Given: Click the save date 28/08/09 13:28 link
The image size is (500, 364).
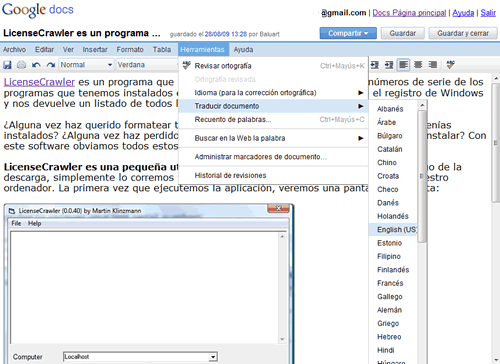Looking at the screenshot, I should click(x=226, y=34).
